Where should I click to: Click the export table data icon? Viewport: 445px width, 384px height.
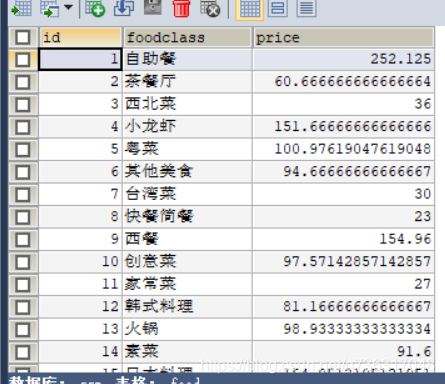21,8
